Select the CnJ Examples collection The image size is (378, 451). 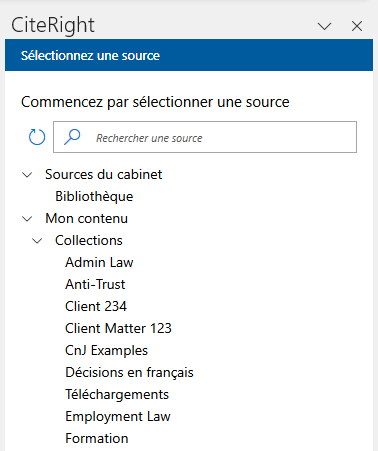(x=106, y=350)
